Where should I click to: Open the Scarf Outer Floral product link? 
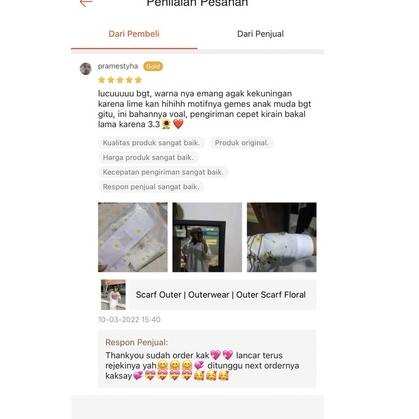tap(221, 295)
